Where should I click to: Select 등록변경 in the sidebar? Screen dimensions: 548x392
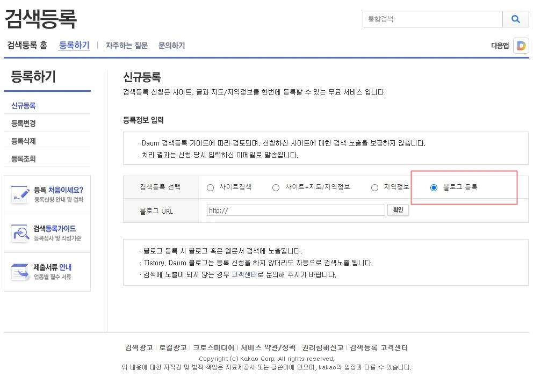[x=24, y=122]
